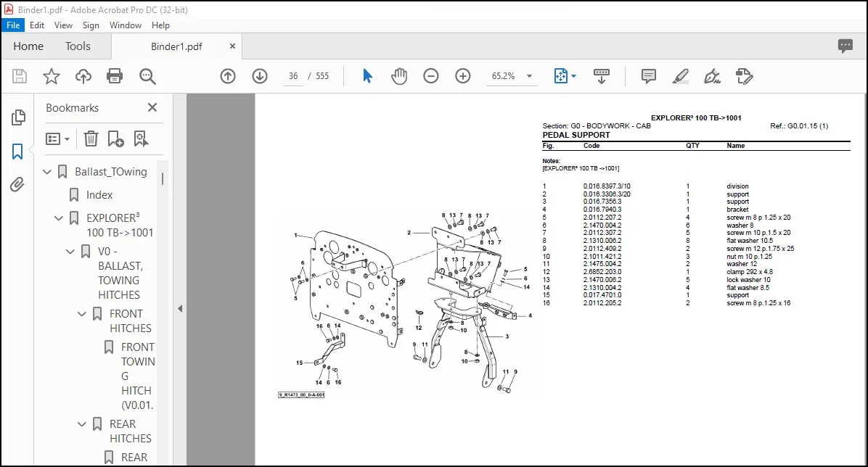This screenshot has height=467, width=868.
Task: Collapse the FRONT HITCHES bookmark
Action: point(82,314)
